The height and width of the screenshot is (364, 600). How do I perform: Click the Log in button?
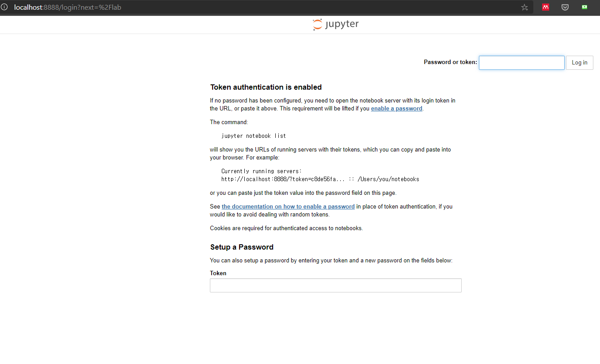tap(580, 62)
